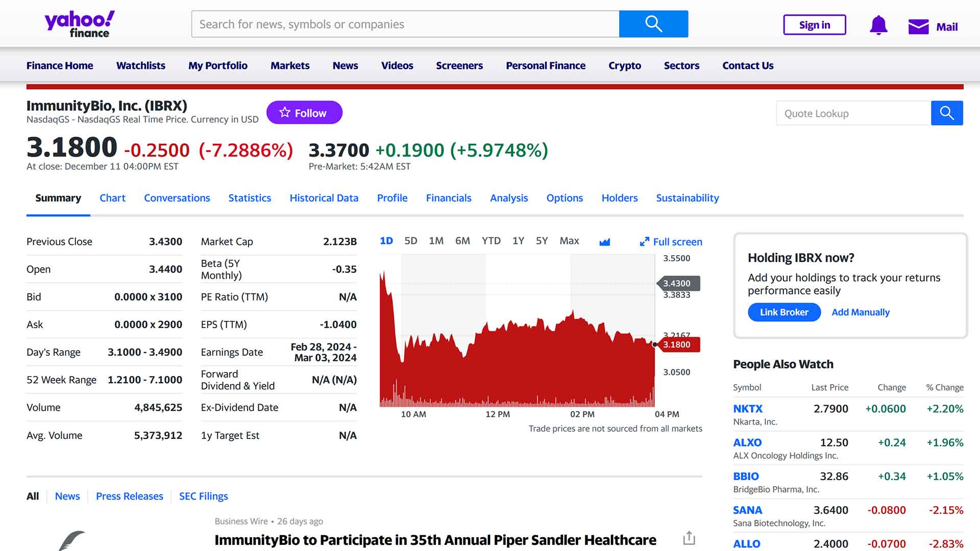Open the SANA symbol link
This screenshot has height=551, width=980.
coord(747,510)
